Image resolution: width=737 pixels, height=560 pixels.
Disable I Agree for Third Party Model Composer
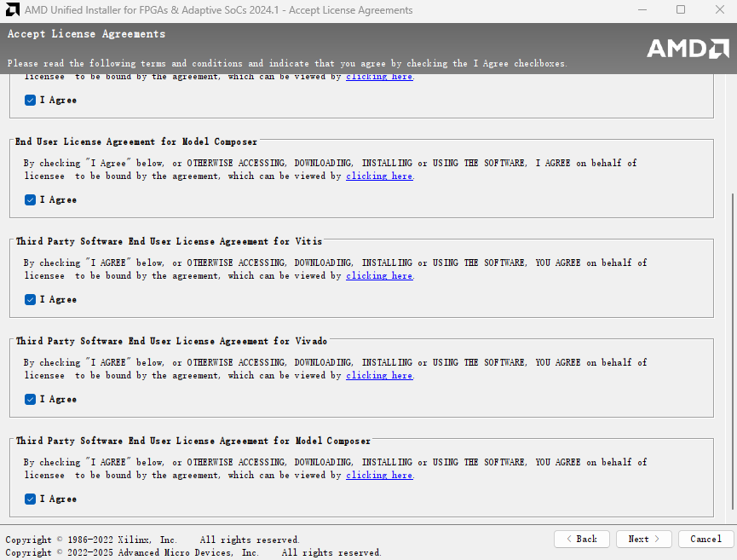31,499
